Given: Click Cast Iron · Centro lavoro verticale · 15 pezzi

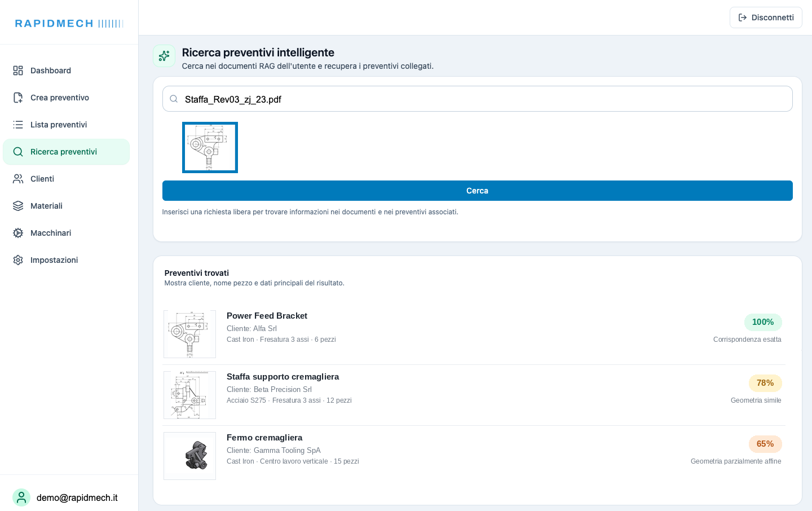Looking at the screenshot, I should point(293,461).
